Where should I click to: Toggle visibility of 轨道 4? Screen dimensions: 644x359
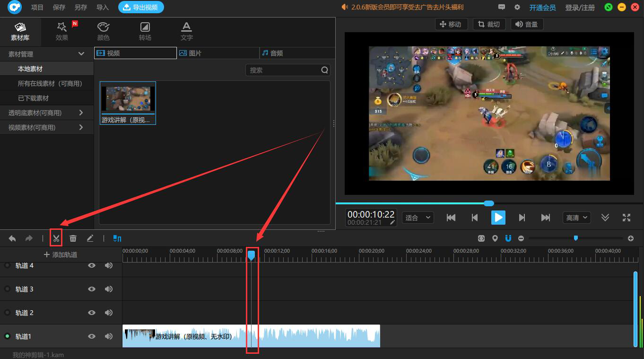click(92, 265)
